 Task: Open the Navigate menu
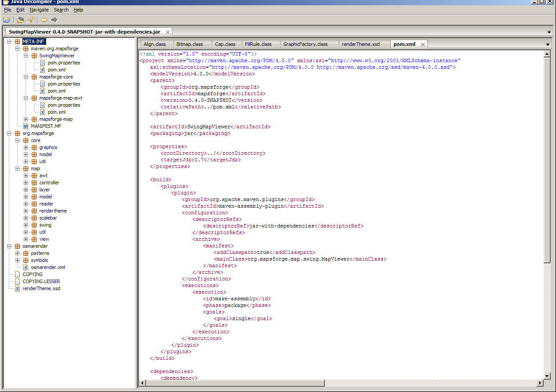pyautogui.click(x=39, y=10)
